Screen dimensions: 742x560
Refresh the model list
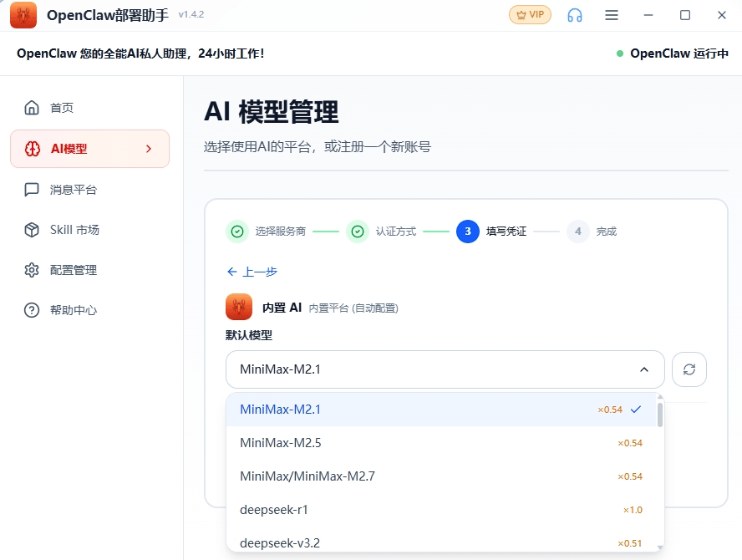[689, 369]
